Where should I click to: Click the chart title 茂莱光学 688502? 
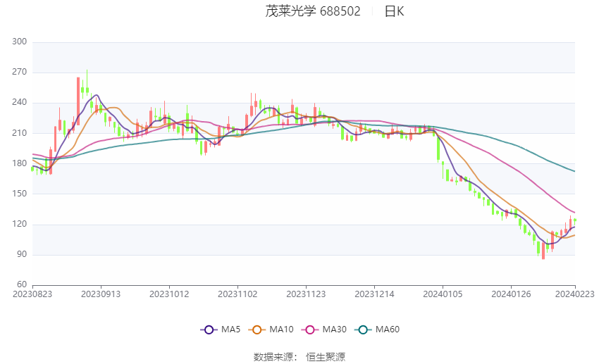click(x=313, y=11)
